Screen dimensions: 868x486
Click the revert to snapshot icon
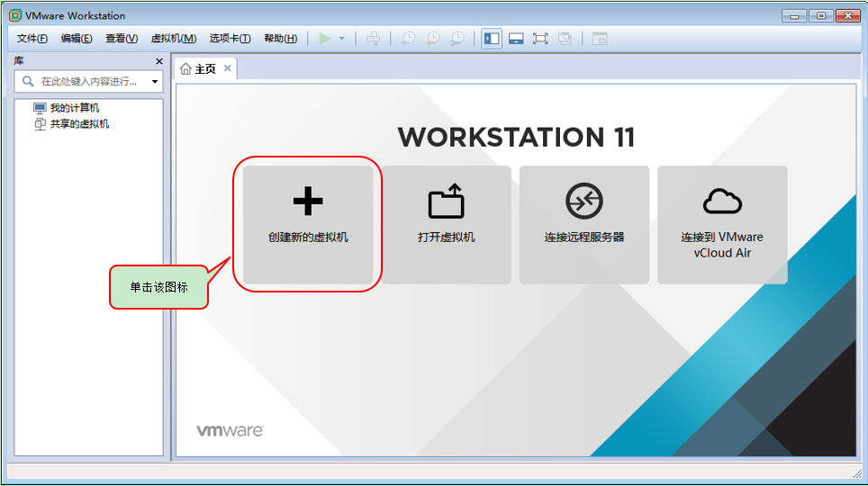click(x=432, y=38)
